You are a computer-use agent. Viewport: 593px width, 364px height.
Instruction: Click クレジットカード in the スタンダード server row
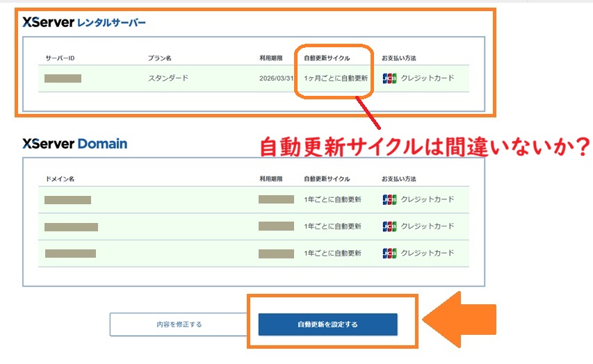tap(428, 78)
